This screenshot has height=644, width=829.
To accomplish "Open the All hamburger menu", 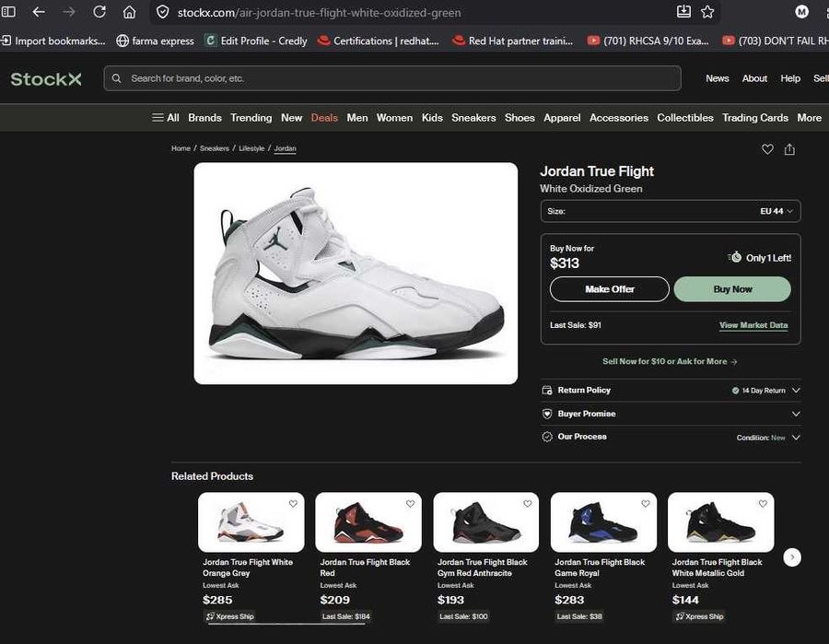I will [x=166, y=117].
